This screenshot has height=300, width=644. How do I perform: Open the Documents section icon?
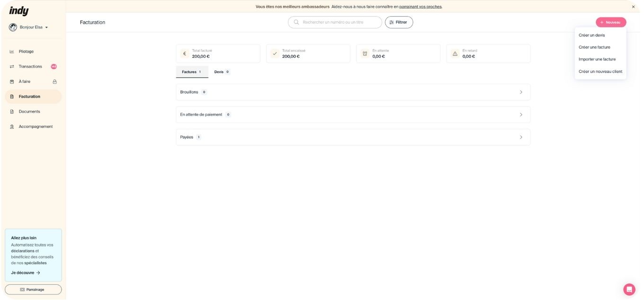click(x=12, y=112)
